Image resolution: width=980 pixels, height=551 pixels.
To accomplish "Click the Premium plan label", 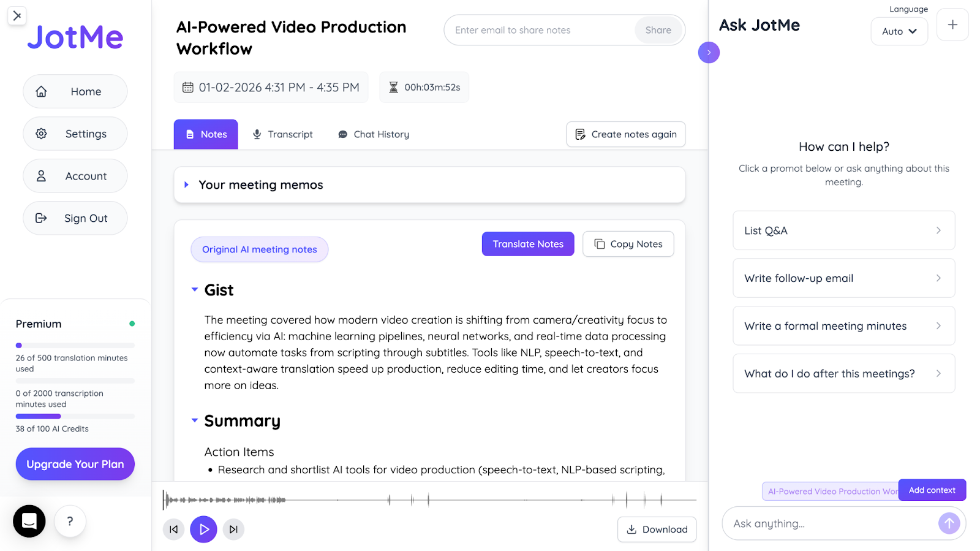I will [x=39, y=324].
